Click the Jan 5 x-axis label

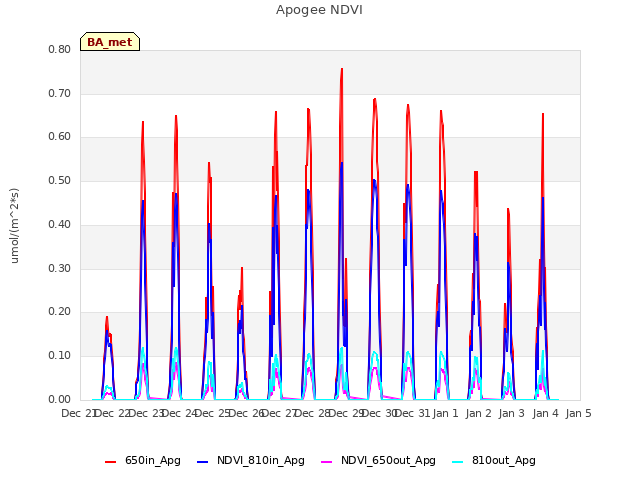(578, 413)
